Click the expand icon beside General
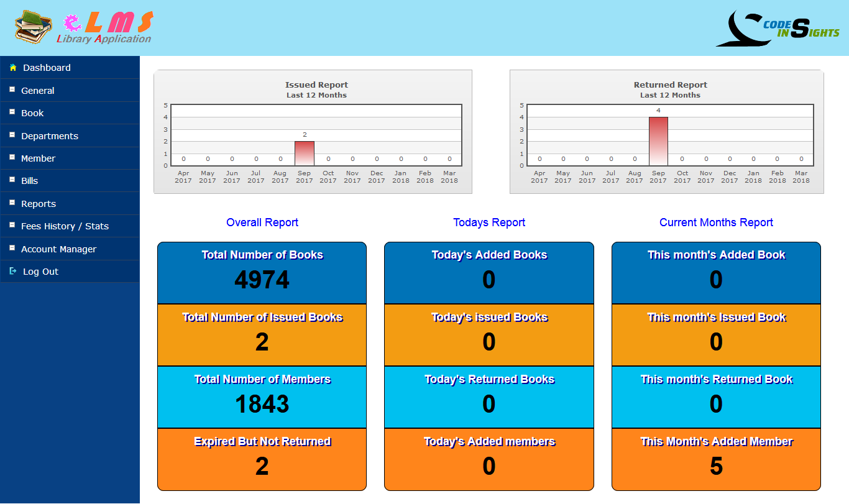The image size is (849, 504). pyautogui.click(x=12, y=90)
